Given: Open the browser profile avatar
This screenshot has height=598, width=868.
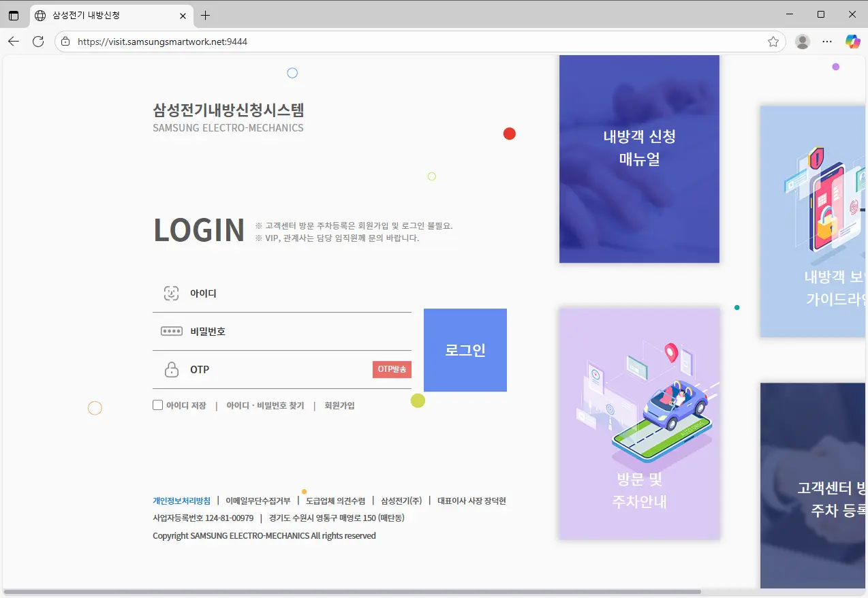Looking at the screenshot, I should tap(803, 42).
